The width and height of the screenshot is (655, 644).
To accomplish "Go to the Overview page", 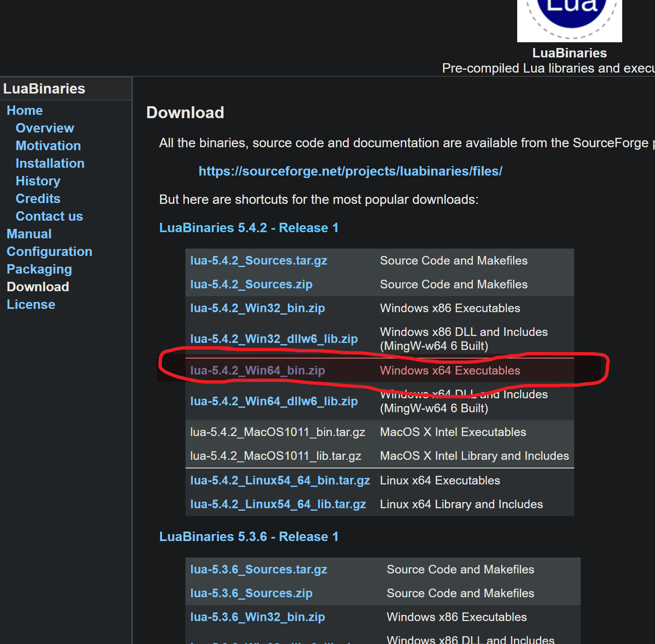I will point(45,128).
